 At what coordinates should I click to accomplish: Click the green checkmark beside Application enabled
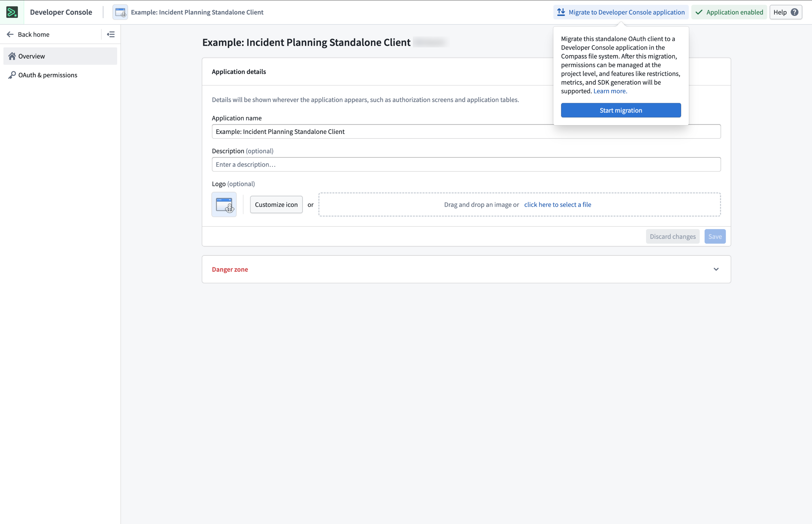[x=699, y=12]
